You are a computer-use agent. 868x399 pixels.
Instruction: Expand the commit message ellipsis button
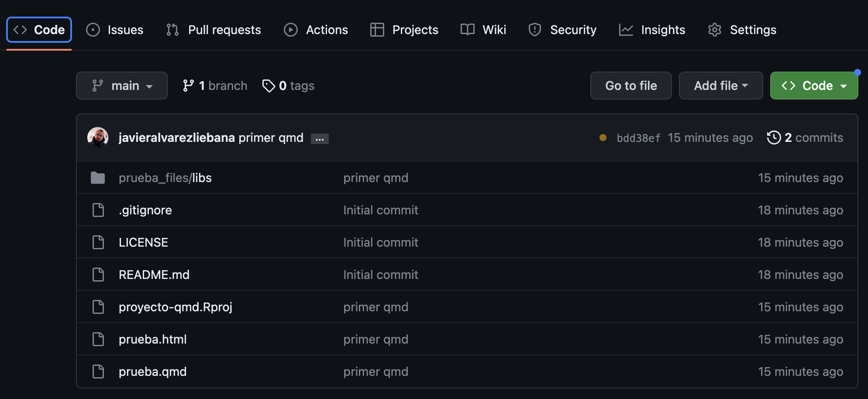pos(320,139)
